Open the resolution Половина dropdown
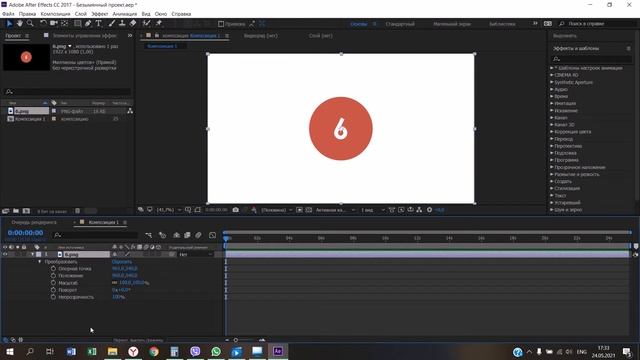The height and width of the screenshot is (360, 640). (277, 210)
